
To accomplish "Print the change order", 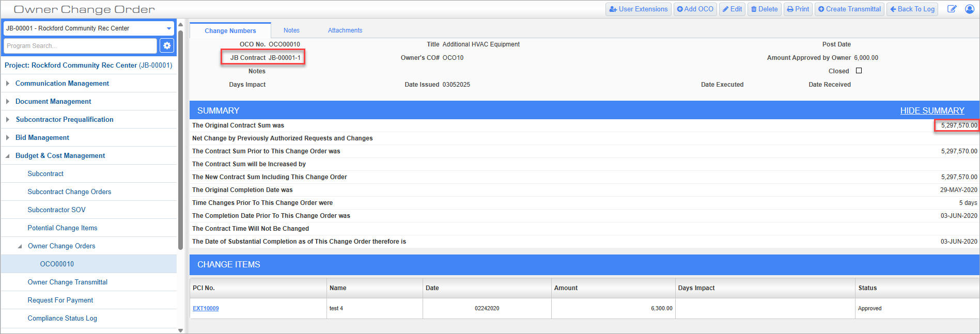I will (798, 9).
